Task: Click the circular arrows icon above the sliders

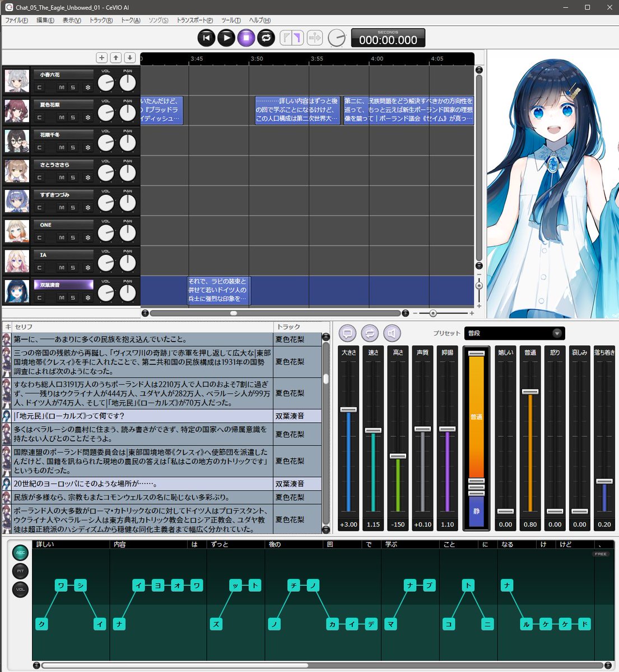Action: tap(370, 334)
